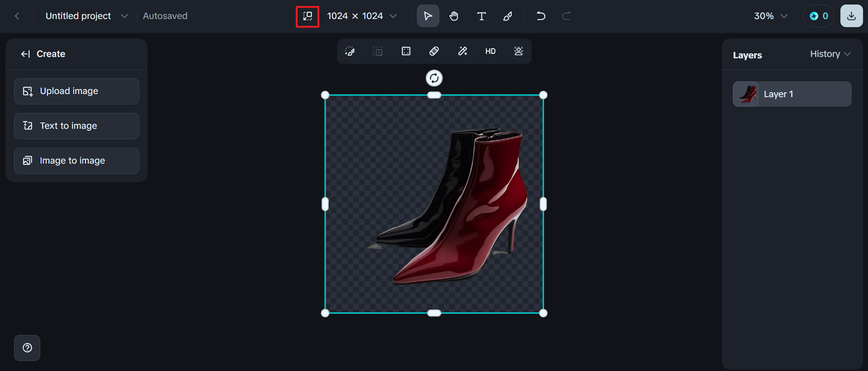Activate the Hand pan tool
The image size is (868, 371).
[x=454, y=16]
